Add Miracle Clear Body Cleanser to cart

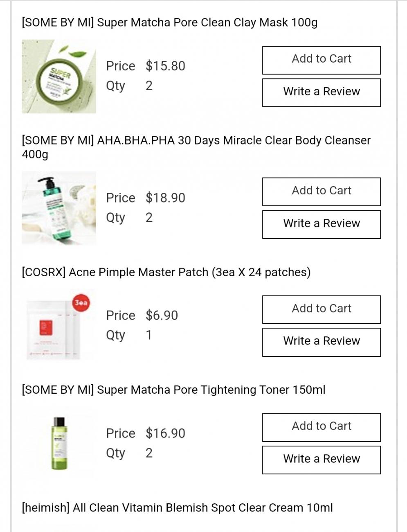pyautogui.click(x=322, y=192)
